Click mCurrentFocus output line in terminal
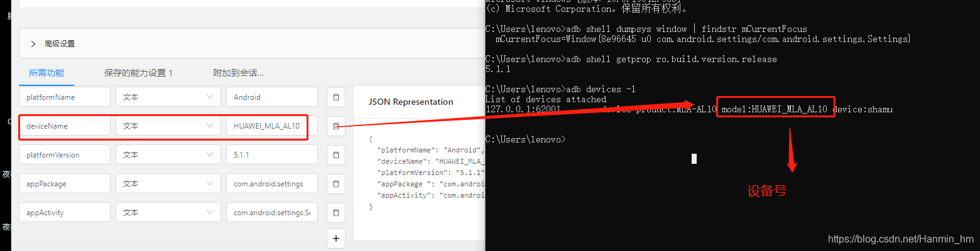The height and width of the screenshot is (251, 980). [x=703, y=39]
